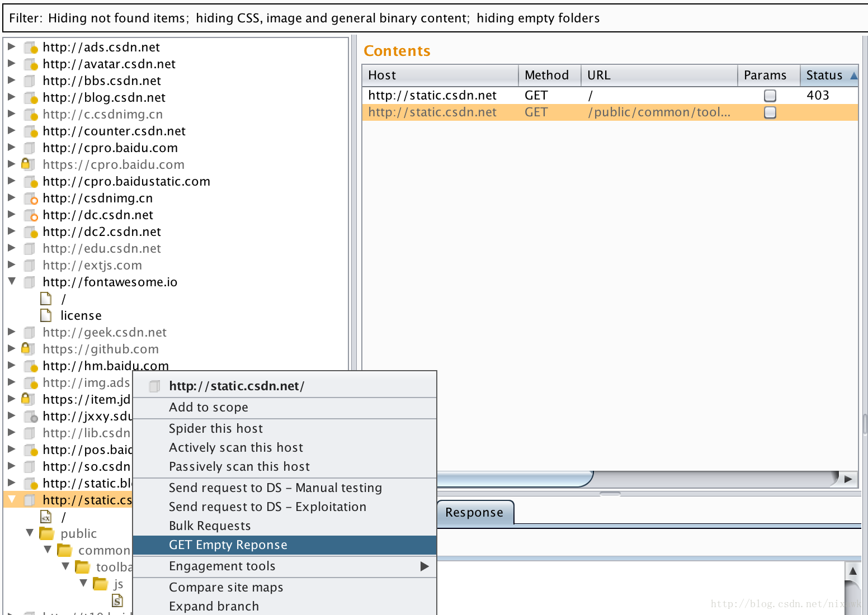Open Engagement tools submenu

pos(285,566)
